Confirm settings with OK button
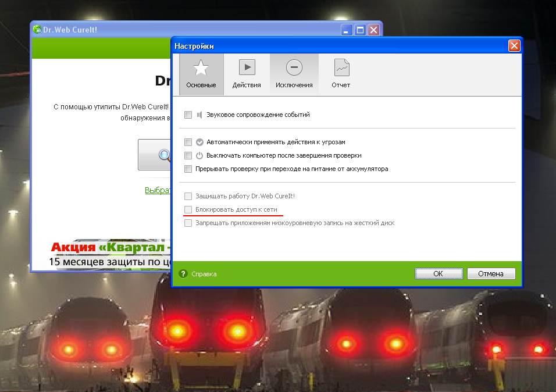Screen dimensions: 556x392 [x=439, y=273]
